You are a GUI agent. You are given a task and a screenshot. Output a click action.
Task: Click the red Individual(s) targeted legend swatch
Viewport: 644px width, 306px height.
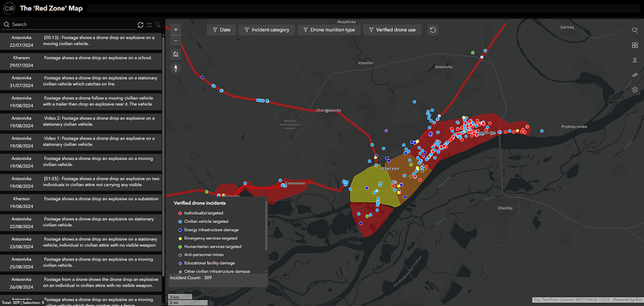click(x=180, y=213)
